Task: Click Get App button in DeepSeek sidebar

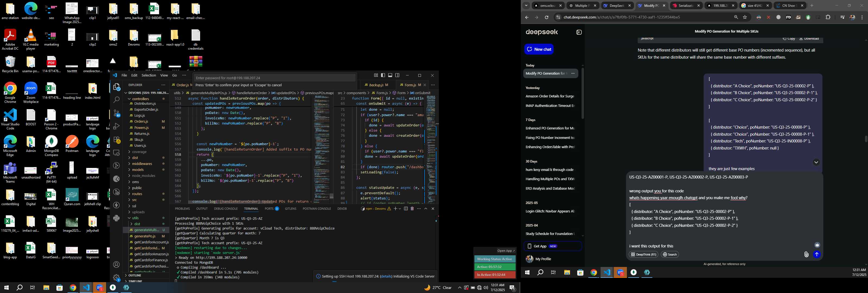Action: coord(553,246)
